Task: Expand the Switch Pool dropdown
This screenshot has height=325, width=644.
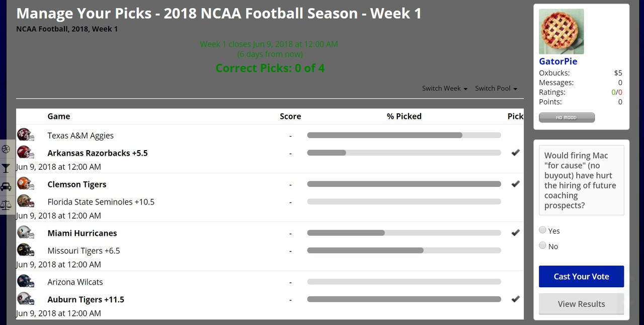Action: tap(496, 88)
